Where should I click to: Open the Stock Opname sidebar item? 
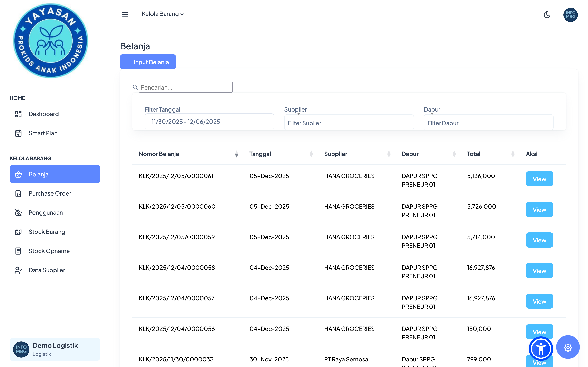(x=49, y=251)
